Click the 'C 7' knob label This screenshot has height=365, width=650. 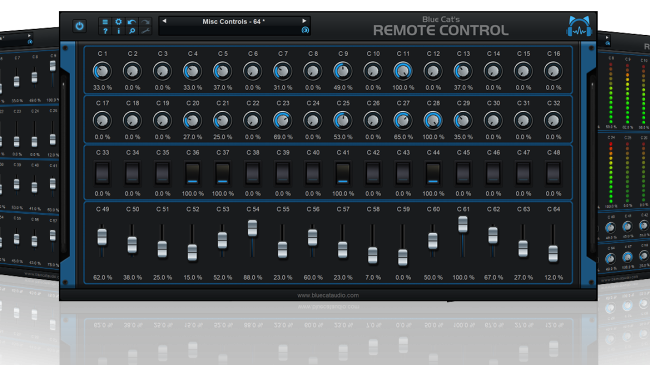coord(283,54)
